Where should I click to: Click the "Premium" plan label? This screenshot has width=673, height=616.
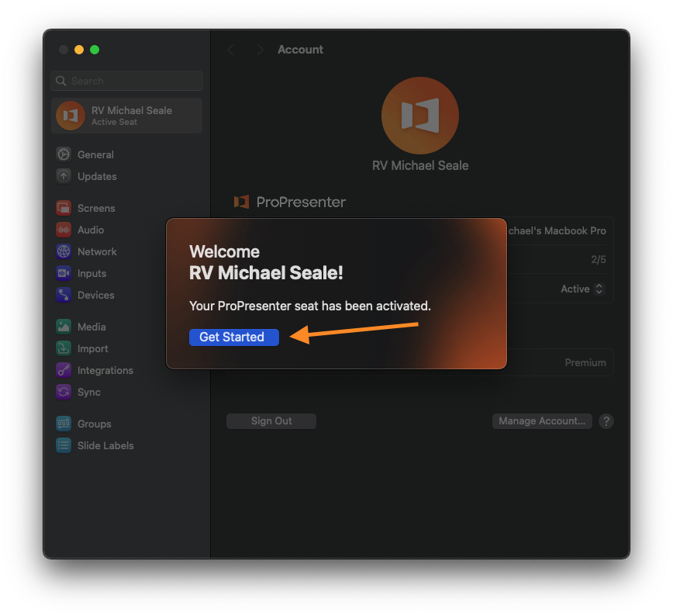pyautogui.click(x=585, y=362)
